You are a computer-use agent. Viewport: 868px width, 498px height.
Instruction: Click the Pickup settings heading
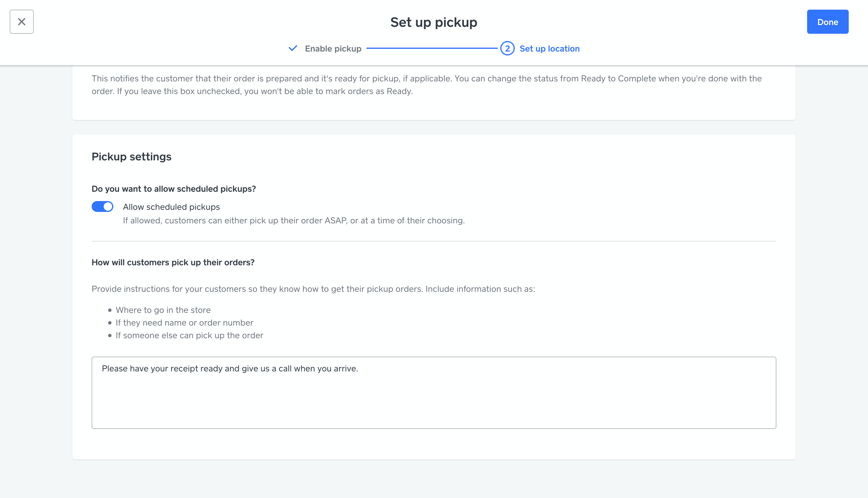pos(131,157)
